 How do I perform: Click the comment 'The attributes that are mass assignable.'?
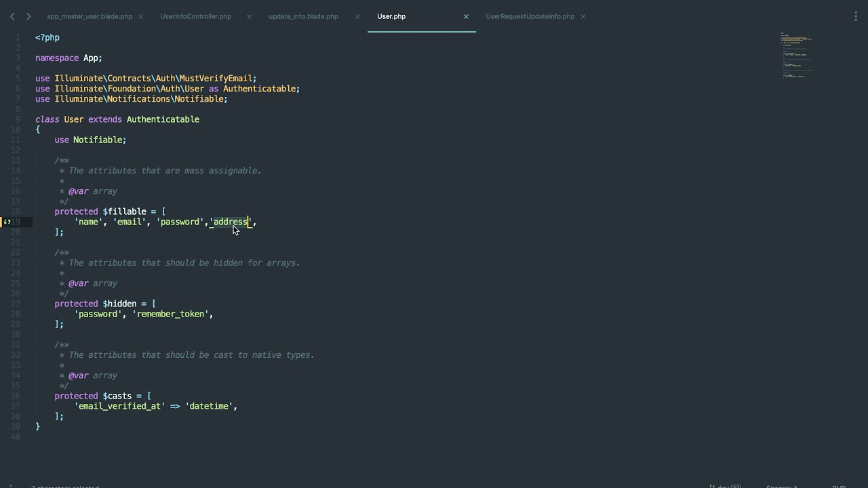[x=165, y=171]
